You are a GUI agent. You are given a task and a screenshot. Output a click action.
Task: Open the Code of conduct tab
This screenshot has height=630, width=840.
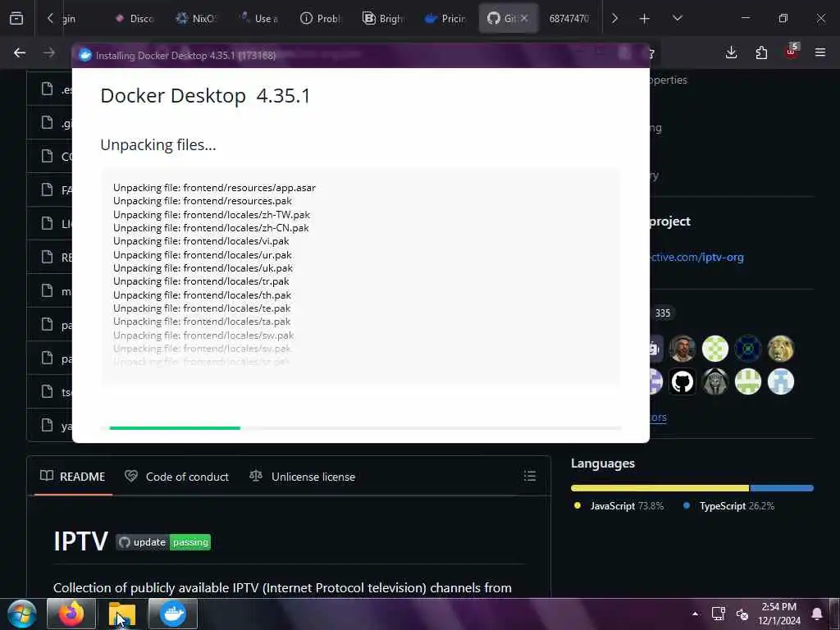point(177,477)
